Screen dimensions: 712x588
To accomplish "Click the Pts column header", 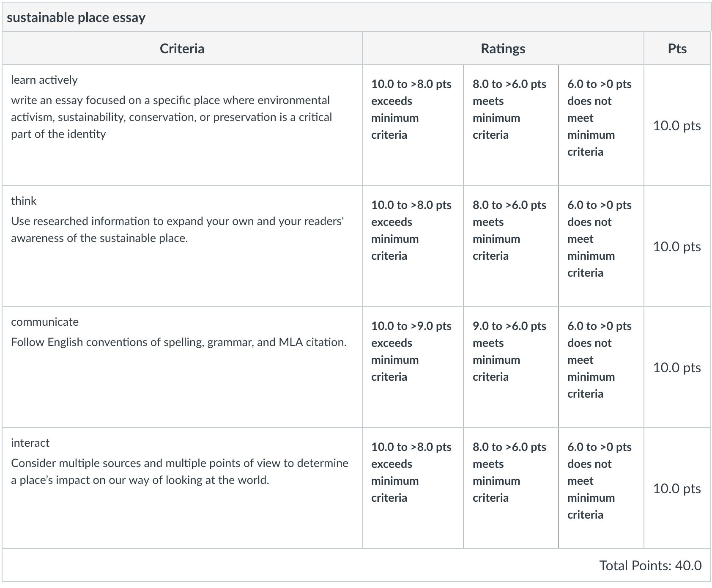I will (677, 49).
